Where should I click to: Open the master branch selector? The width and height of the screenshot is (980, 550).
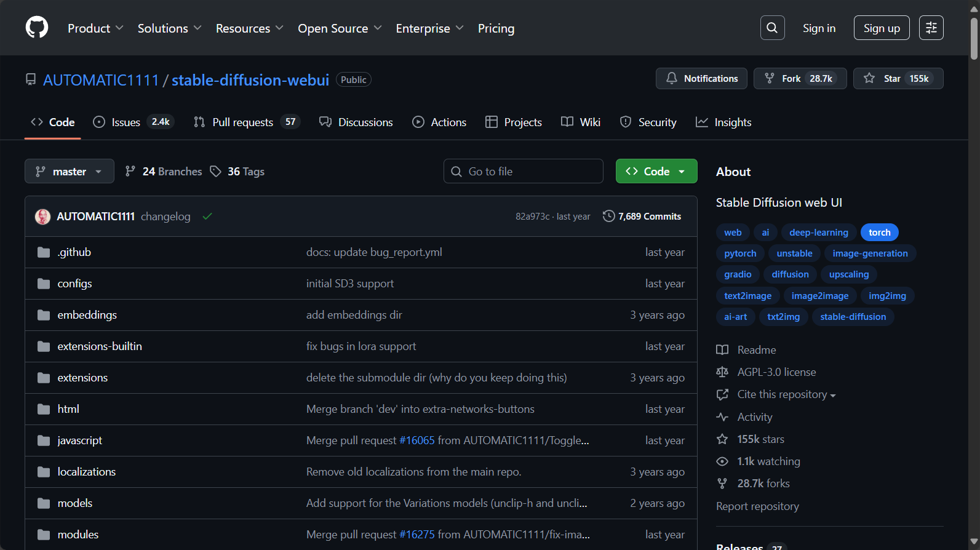[70, 171]
